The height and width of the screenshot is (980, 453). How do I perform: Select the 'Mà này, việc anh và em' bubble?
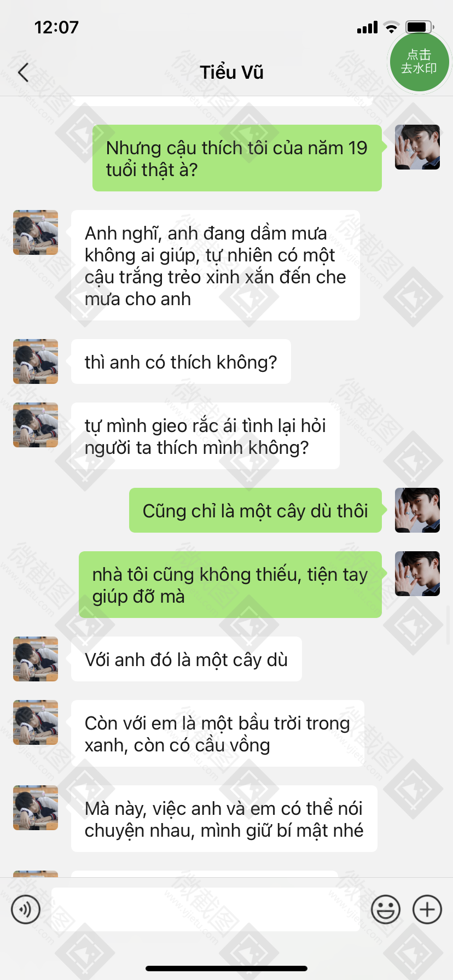pyautogui.click(x=224, y=819)
